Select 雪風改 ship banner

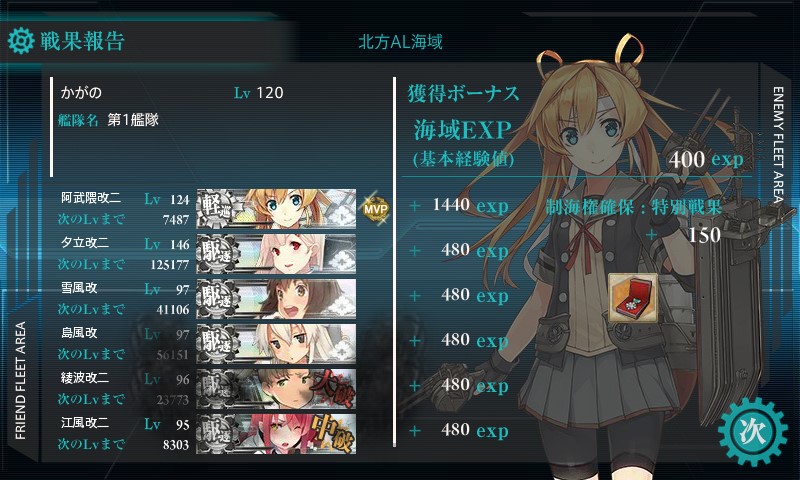tap(276, 298)
